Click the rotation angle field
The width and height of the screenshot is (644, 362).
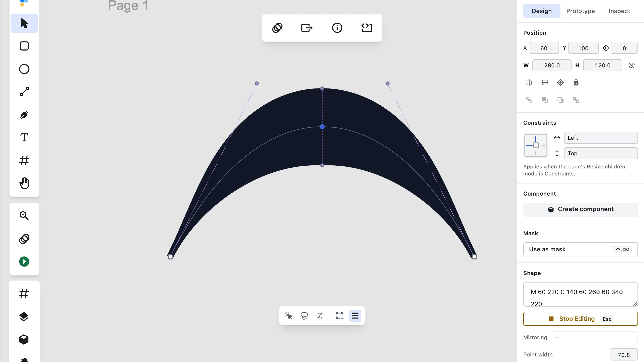pos(624,48)
